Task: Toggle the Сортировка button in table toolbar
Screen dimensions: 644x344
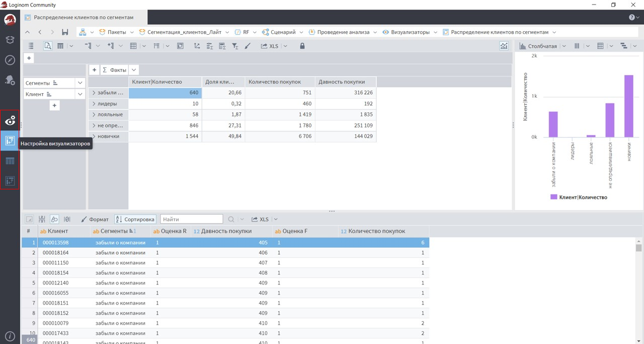Action: tap(135, 220)
